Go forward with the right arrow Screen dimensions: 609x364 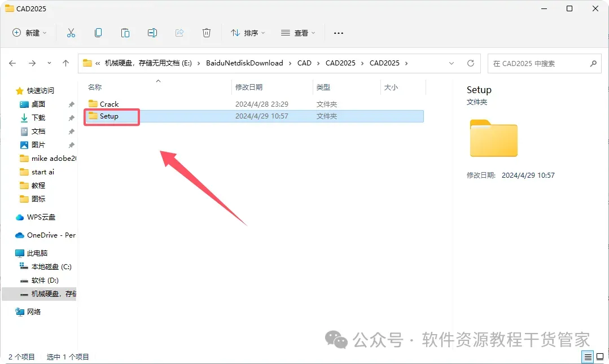(32, 63)
